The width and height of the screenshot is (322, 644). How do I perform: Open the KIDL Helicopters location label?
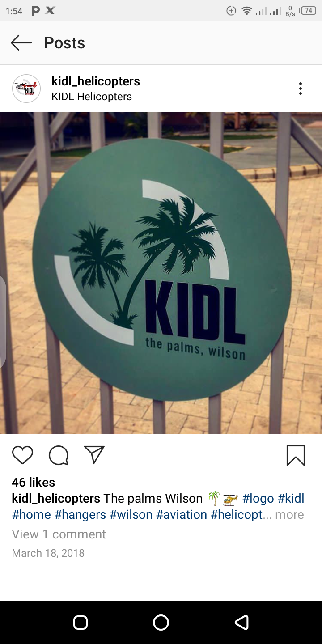click(92, 97)
